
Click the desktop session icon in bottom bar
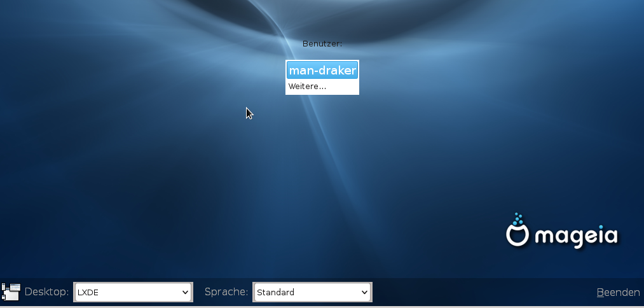[11, 292]
